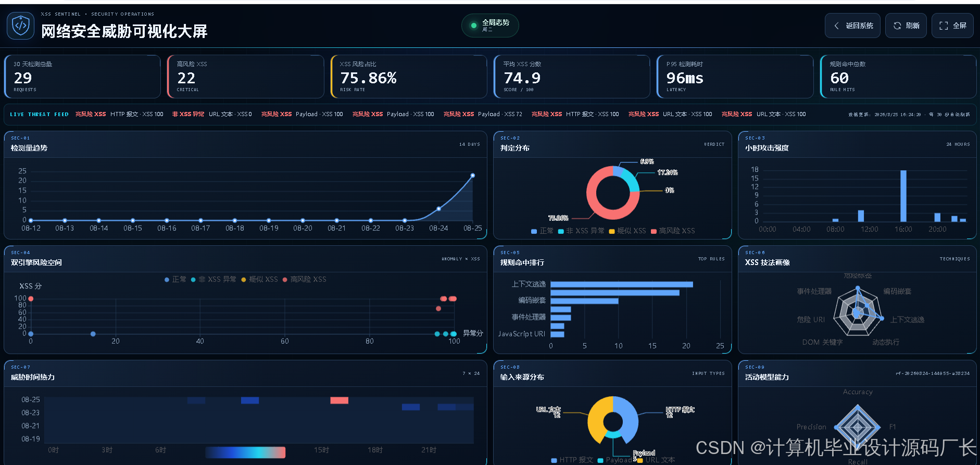Click the 威胁时间热力 section title

(x=33, y=377)
